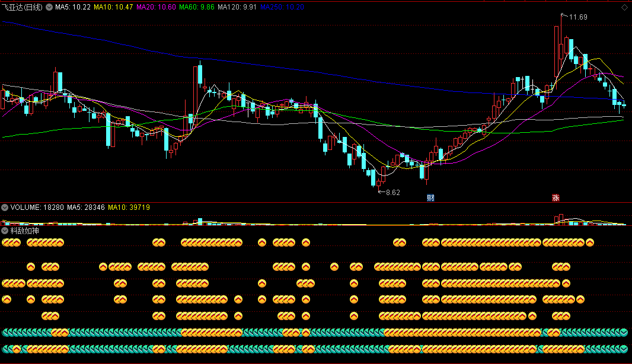This screenshot has height=364, width=632.
Task: Click the 料敌如神 indicator name
Action: [24, 231]
